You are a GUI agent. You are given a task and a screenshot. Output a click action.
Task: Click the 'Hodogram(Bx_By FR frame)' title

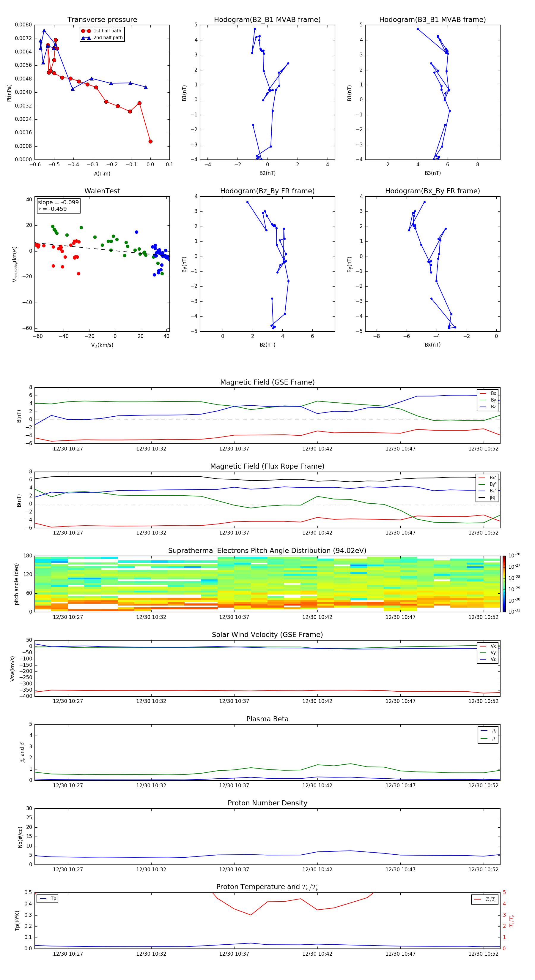click(x=432, y=191)
